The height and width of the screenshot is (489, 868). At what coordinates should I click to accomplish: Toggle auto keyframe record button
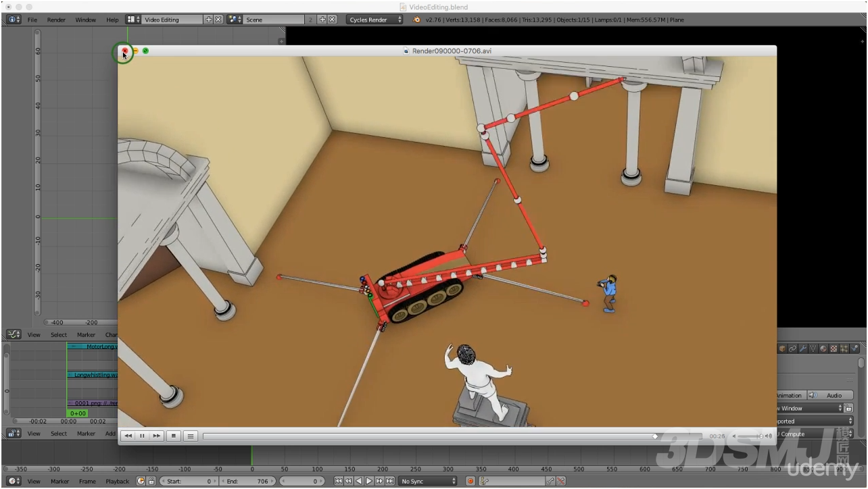click(x=471, y=481)
